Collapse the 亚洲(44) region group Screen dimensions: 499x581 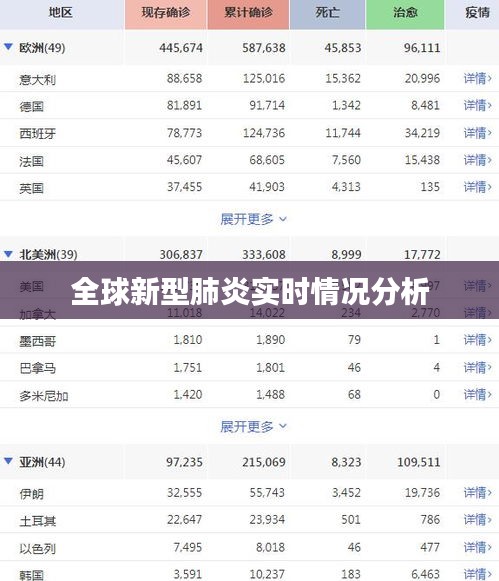(9, 461)
